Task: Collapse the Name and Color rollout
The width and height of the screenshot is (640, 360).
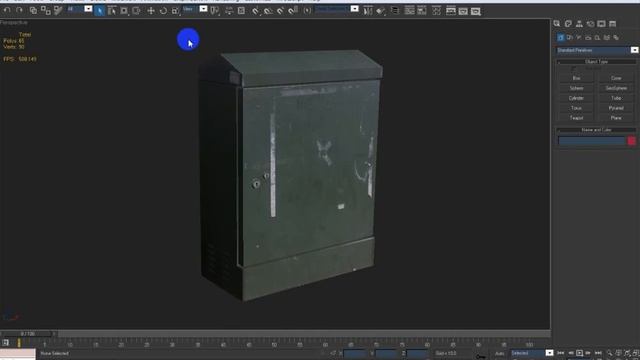Action: point(596,130)
